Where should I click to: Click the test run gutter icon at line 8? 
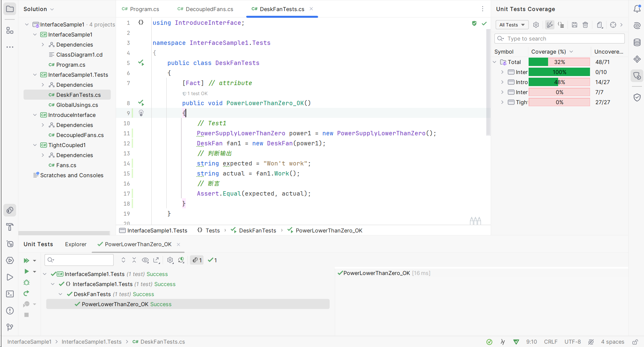141,103
